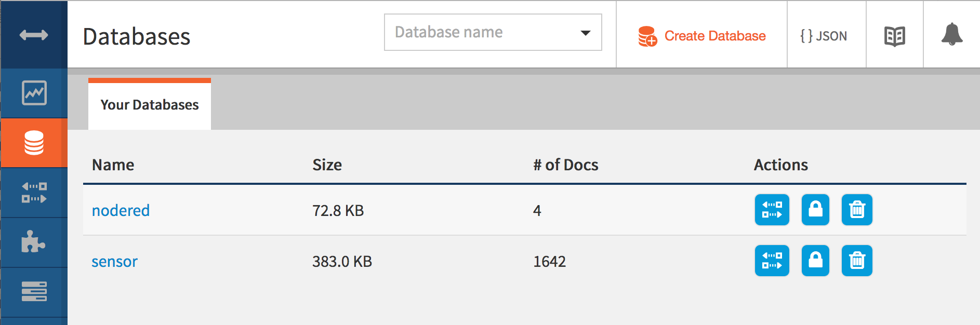Image resolution: width=980 pixels, height=325 pixels.
Task: Delete the nodered database
Action: point(857,210)
